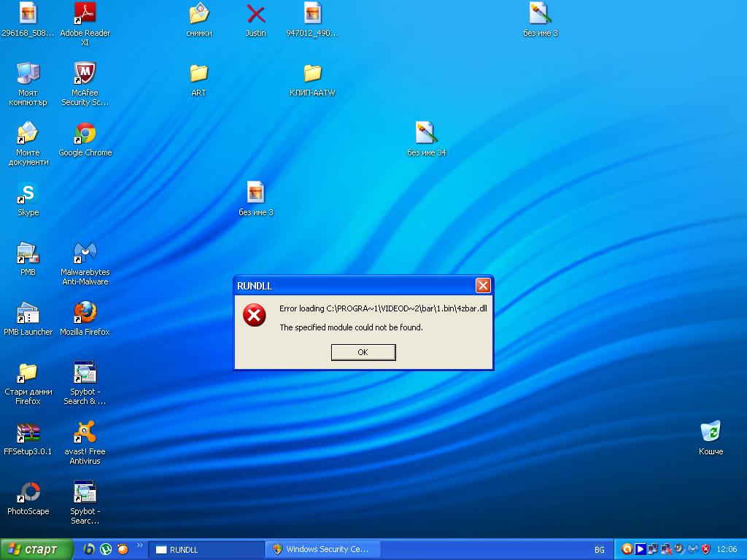
Task: Select the McAfee Security Scan icon
Action: pyautogui.click(x=85, y=84)
